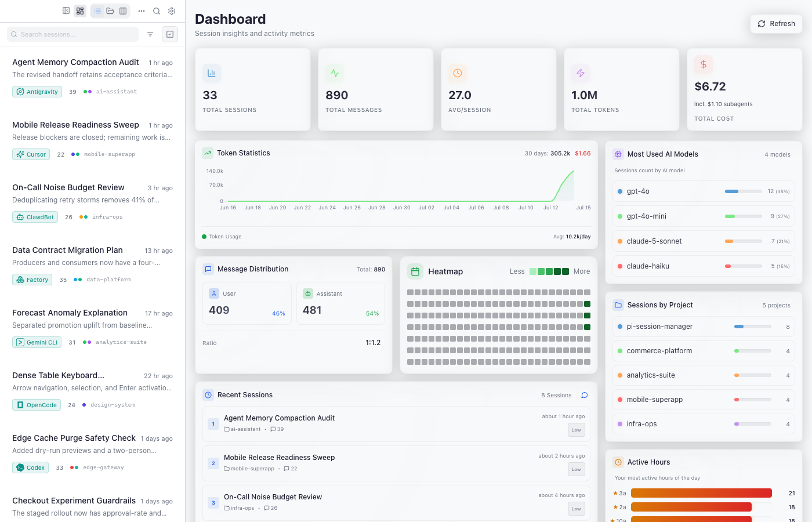Click the Avg/Session clock icon
Viewport: 812px width, 522px height.
458,73
